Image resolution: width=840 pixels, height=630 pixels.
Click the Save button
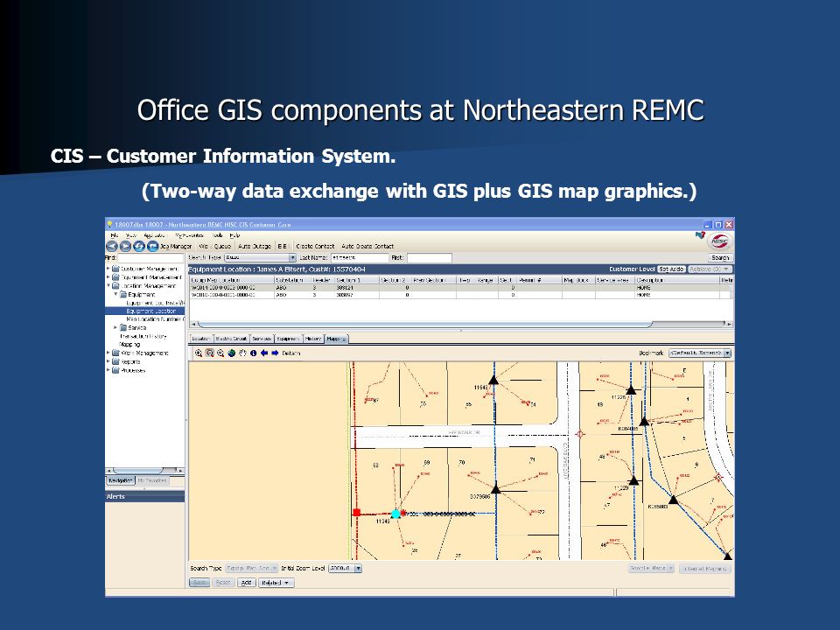click(x=199, y=583)
